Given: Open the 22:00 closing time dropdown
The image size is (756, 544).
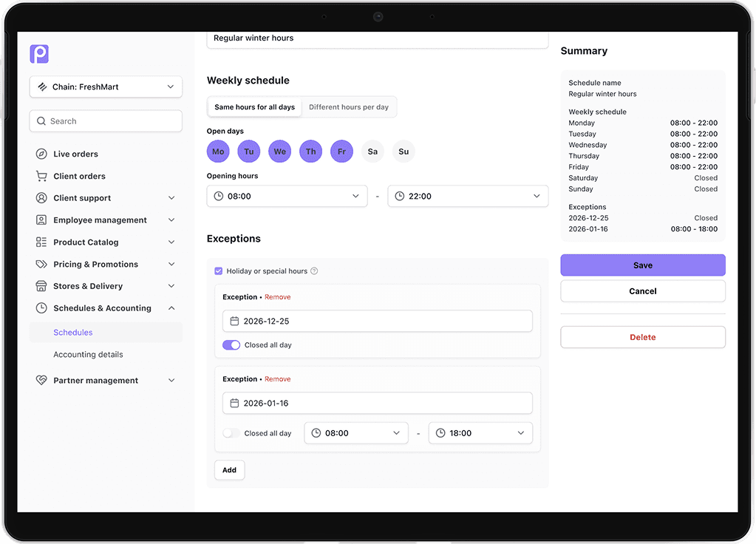Looking at the screenshot, I should point(468,197).
